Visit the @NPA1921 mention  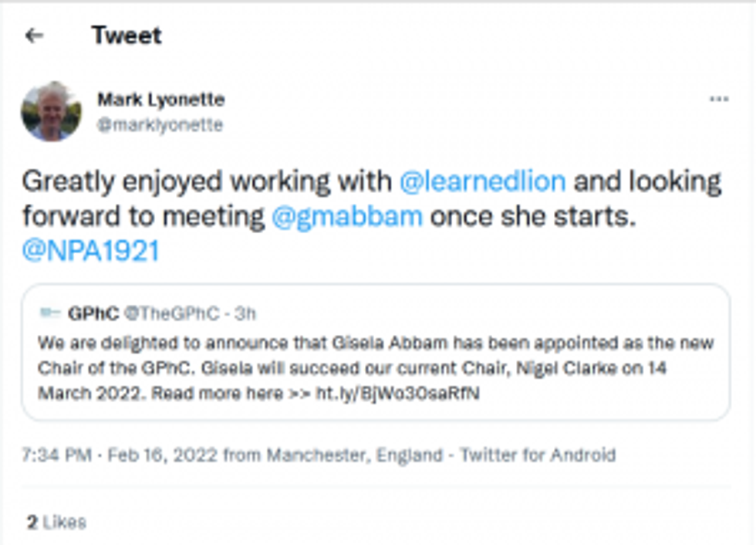pos(90,252)
